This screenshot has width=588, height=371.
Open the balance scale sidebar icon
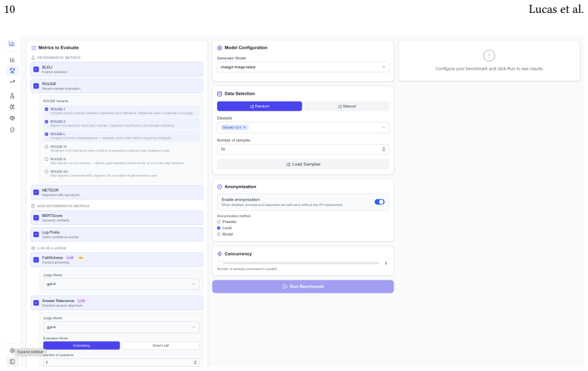[x=12, y=118]
